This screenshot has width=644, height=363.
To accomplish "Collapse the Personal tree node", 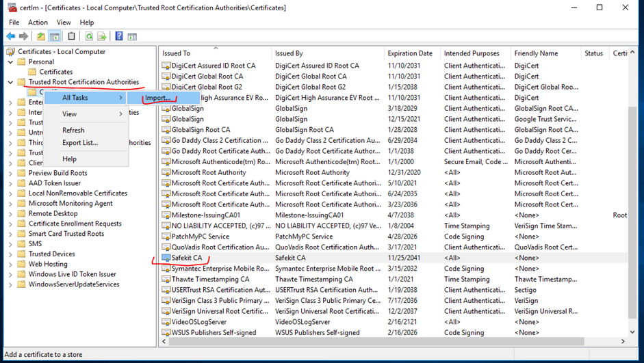I will pos(10,62).
